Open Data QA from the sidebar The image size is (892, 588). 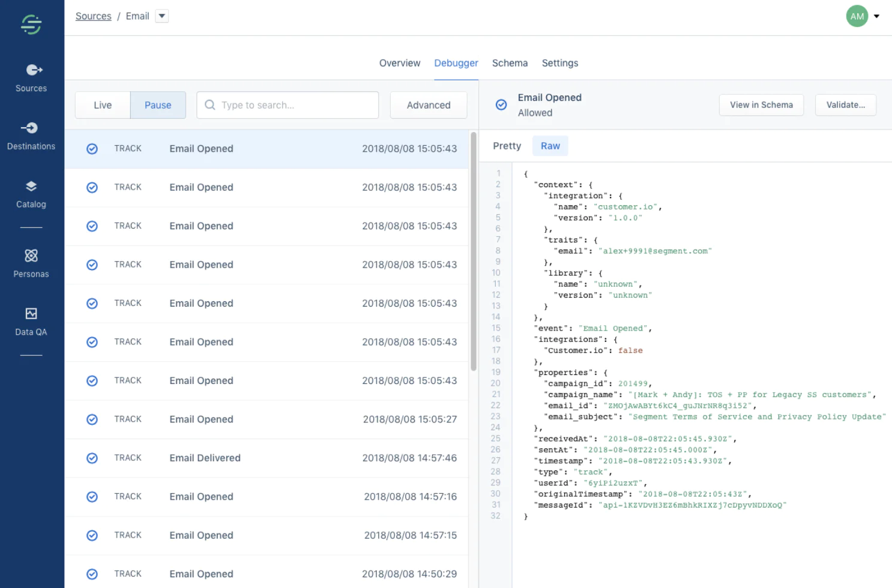click(x=31, y=321)
